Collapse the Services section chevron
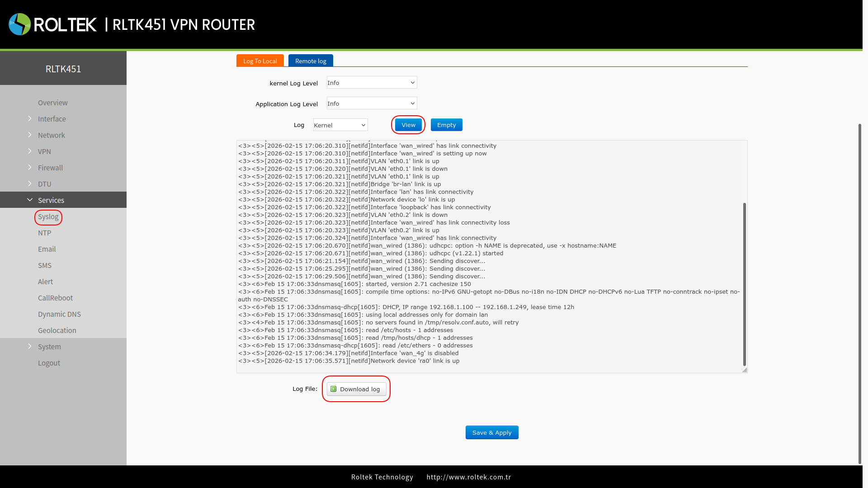868x488 pixels. coord(30,200)
